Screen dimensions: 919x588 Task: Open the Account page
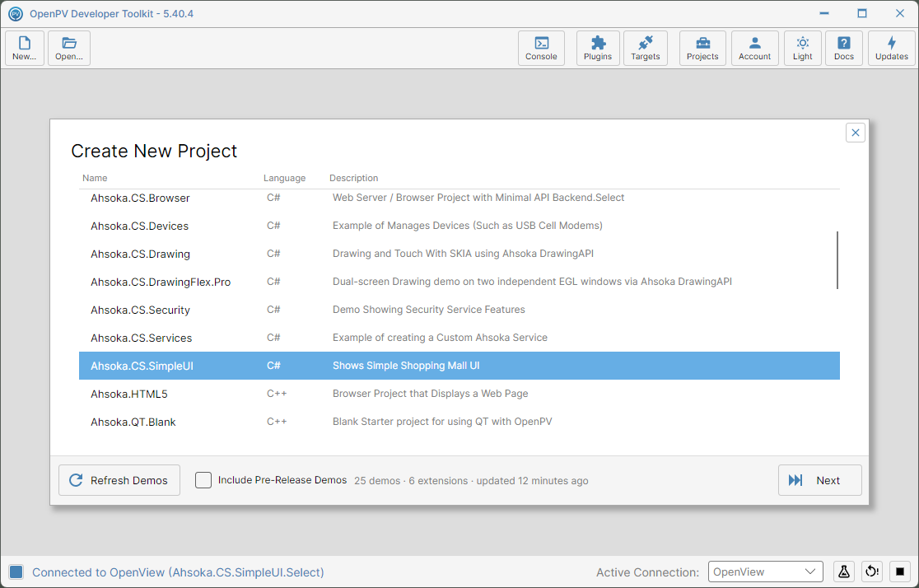tap(754, 48)
